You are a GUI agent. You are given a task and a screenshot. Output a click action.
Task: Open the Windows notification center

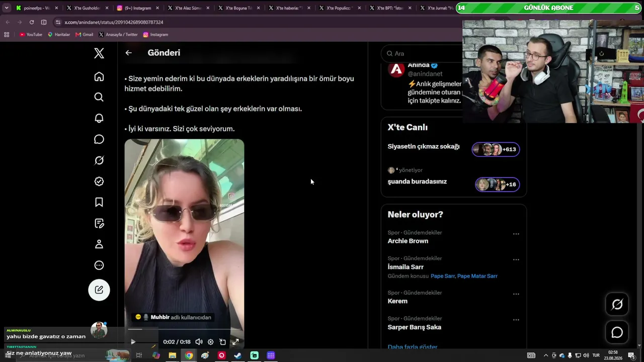631,355
